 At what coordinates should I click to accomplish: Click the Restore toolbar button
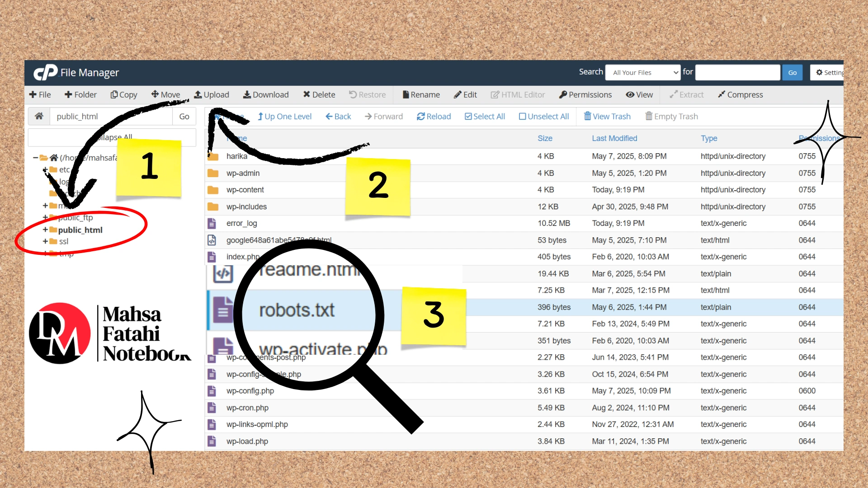point(367,94)
